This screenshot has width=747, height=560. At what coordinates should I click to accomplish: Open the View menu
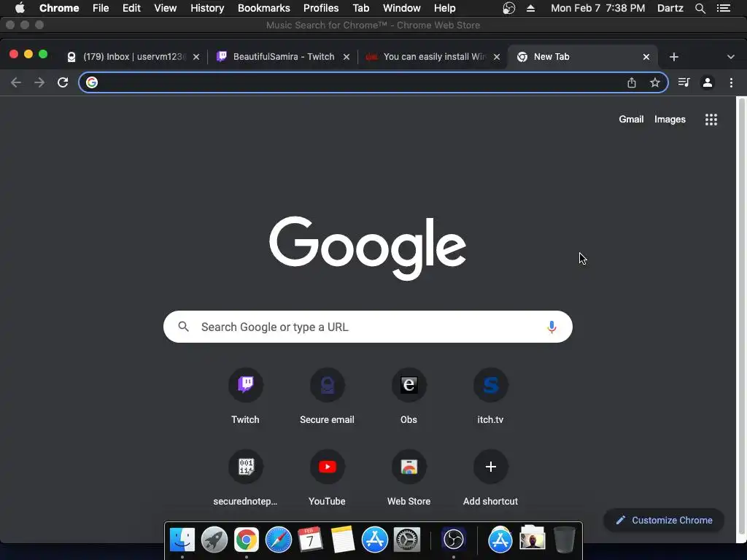166,8
